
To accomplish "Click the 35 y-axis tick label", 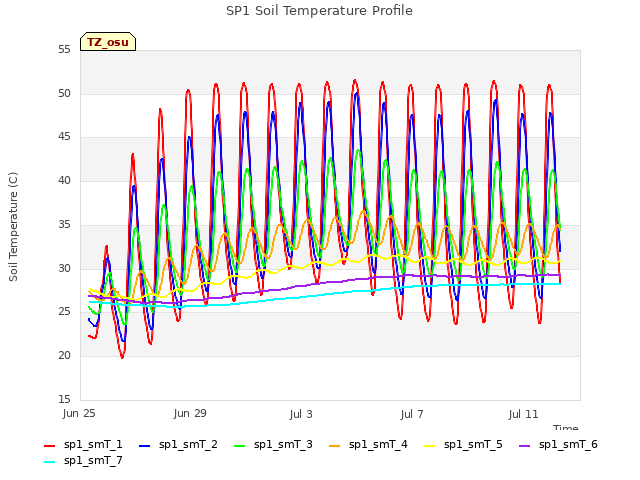I will click(64, 224).
